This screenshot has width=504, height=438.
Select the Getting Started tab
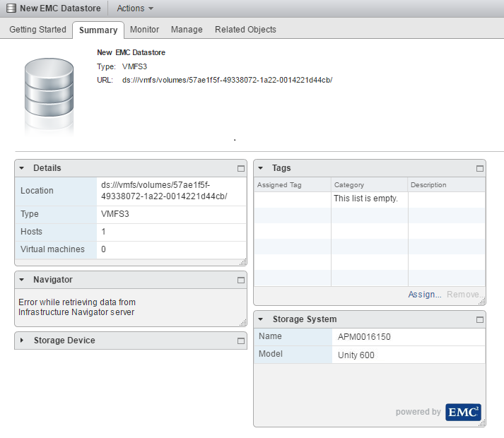point(37,30)
